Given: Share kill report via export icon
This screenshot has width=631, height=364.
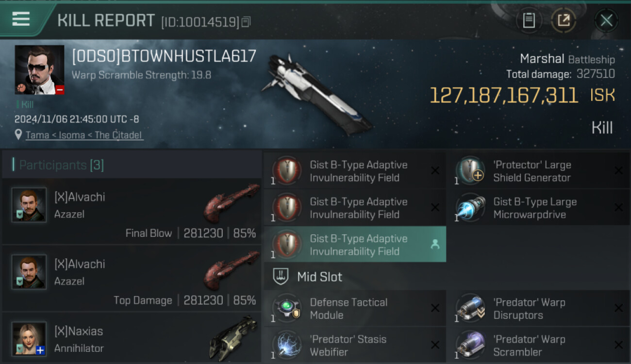Looking at the screenshot, I should point(564,20).
